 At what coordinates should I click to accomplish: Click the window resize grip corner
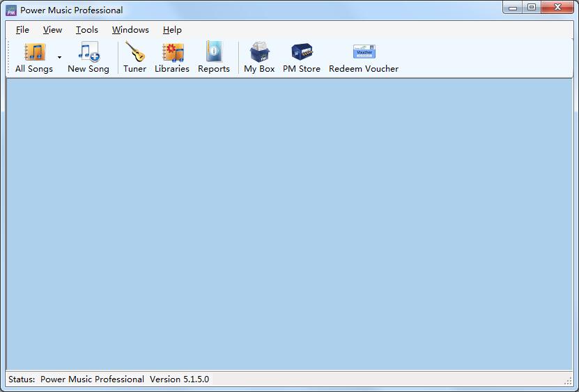point(568,380)
